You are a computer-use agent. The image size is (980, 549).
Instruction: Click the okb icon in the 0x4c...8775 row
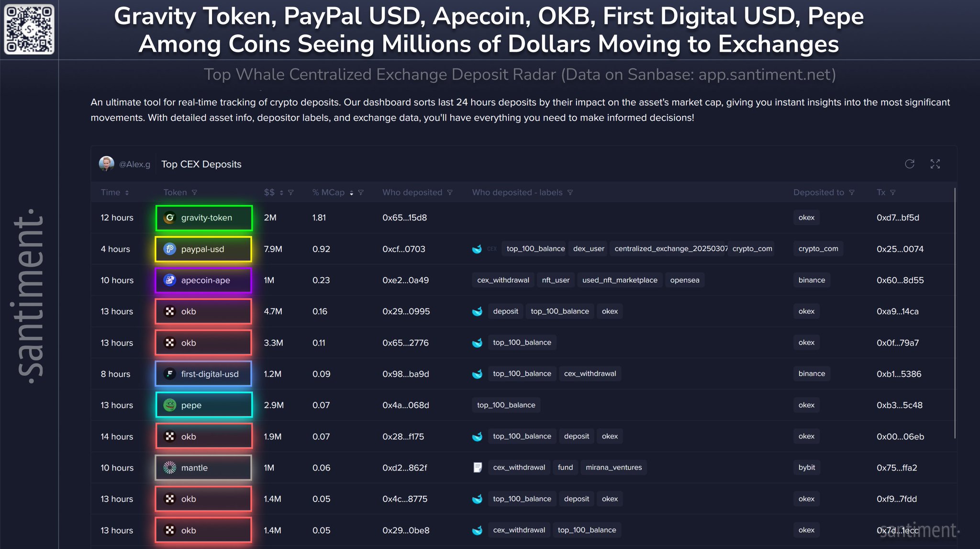coord(169,499)
